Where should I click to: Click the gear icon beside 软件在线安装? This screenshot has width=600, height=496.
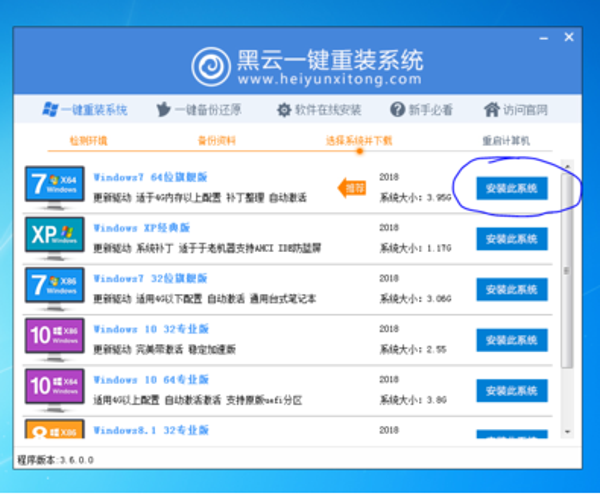click(x=284, y=110)
